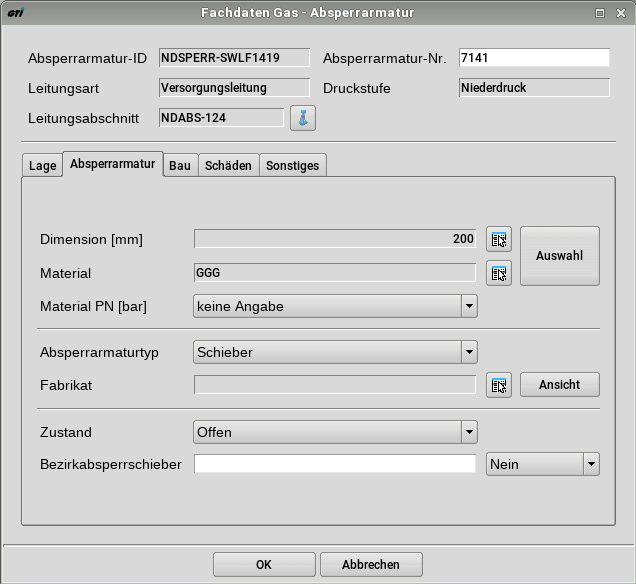Select the Sonstiges tab
This screenshot has width=636, height=584.
(292, 166)
